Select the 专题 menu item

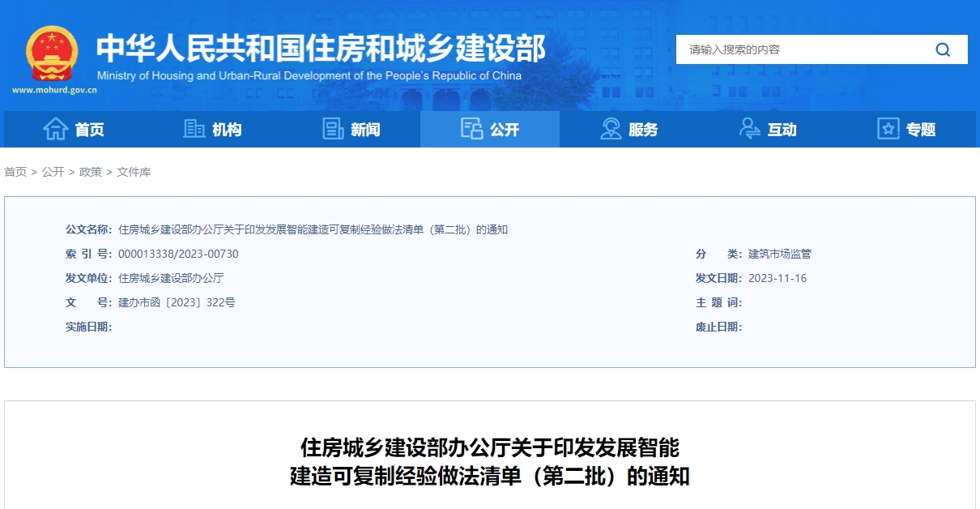click(x=906, y=130)
